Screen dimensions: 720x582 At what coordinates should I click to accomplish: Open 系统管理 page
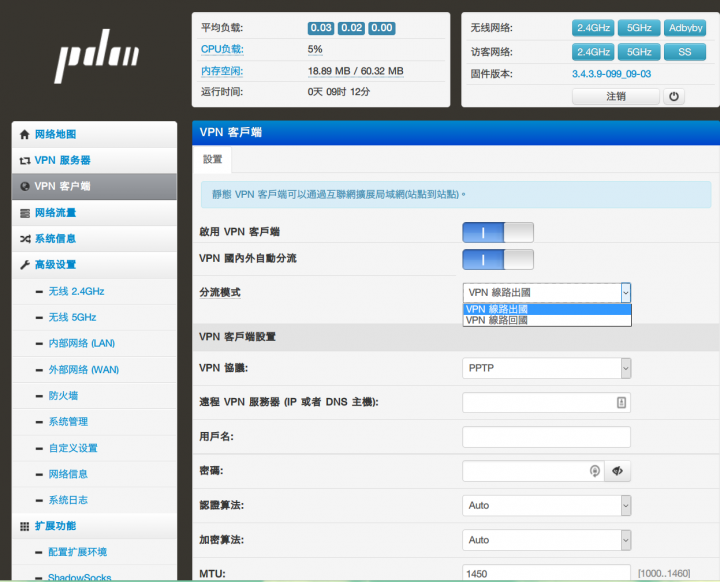pyautogui.click(x=68, y=422)
